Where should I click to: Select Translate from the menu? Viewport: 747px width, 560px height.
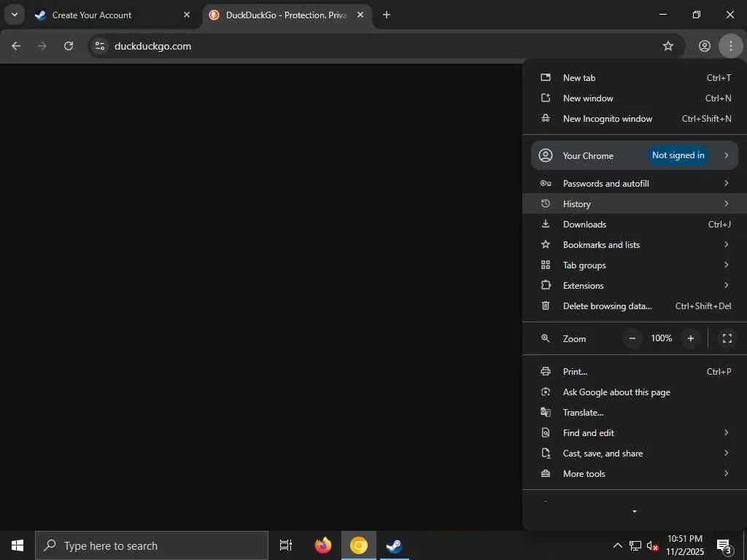pos(635,413)
